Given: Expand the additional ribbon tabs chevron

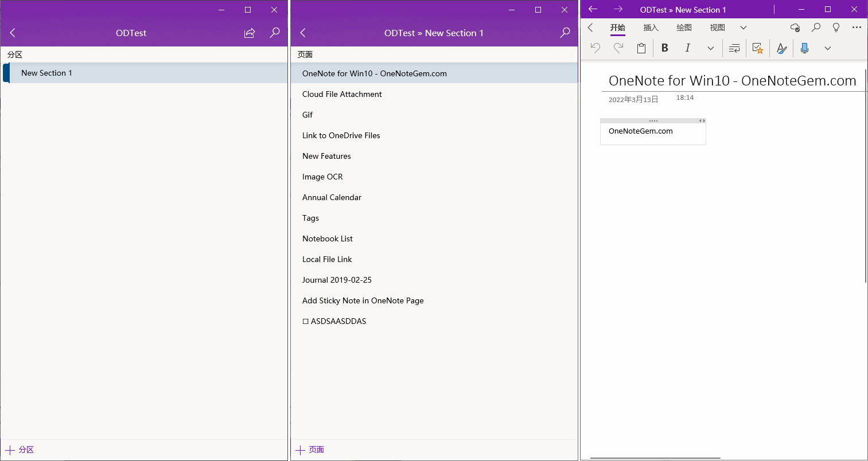Looking at the screenshot, I should pyautogui.click(x=744, y=28).
